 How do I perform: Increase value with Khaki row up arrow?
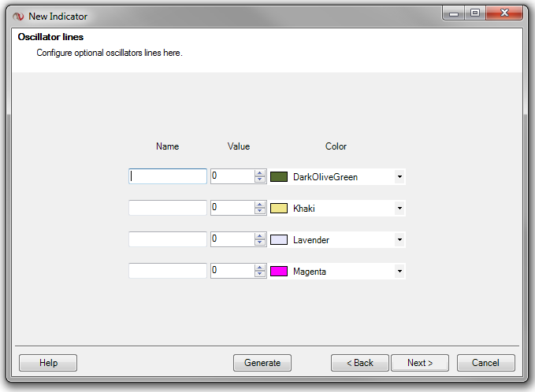[260, 204]
